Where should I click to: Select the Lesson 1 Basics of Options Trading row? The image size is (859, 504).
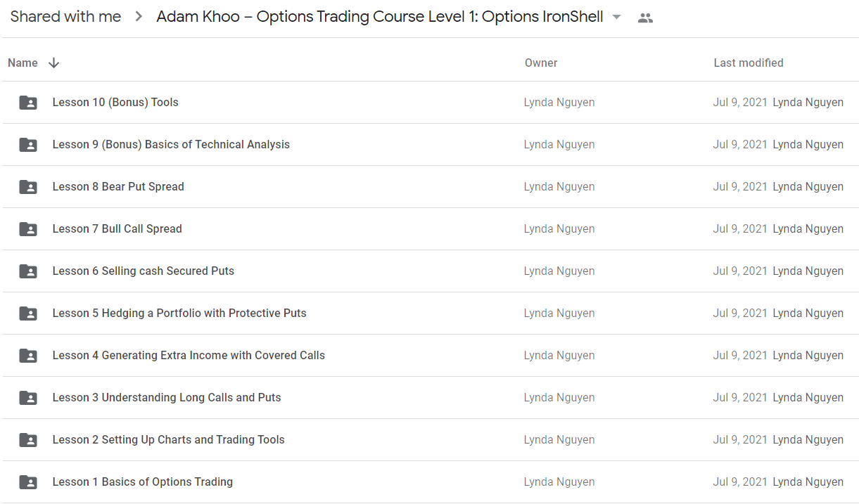429,482
